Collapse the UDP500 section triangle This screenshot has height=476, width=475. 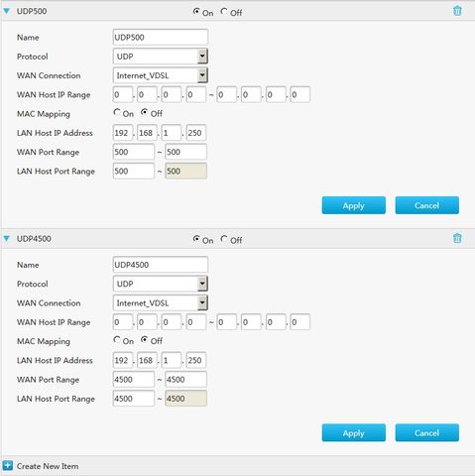[7, 11]
